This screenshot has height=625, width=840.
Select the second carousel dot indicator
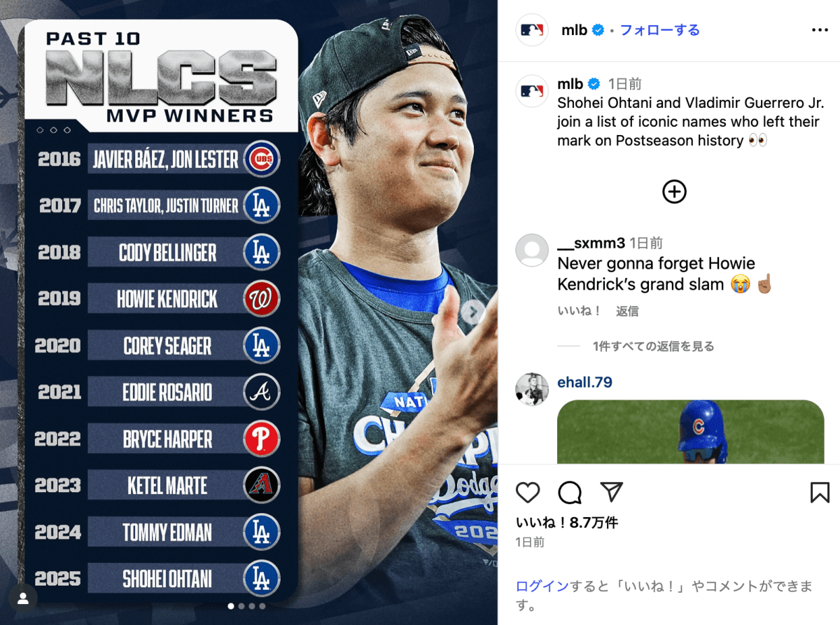[x=241, y=606]
